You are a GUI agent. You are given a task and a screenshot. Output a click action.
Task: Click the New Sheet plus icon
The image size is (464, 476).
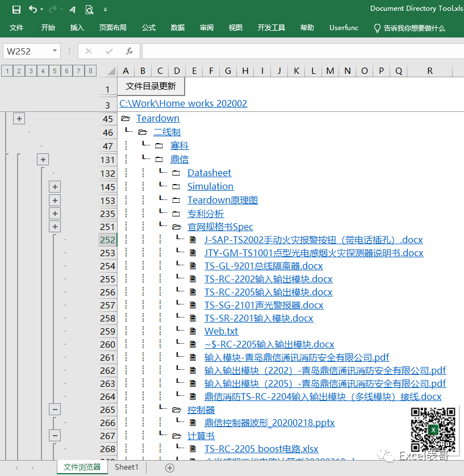[170, 468]
